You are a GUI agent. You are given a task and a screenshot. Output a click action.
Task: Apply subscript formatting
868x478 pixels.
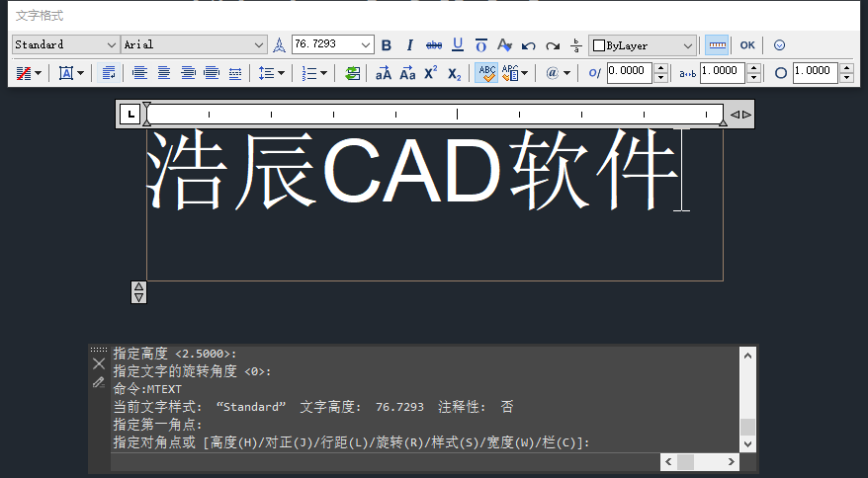point(455,74)
